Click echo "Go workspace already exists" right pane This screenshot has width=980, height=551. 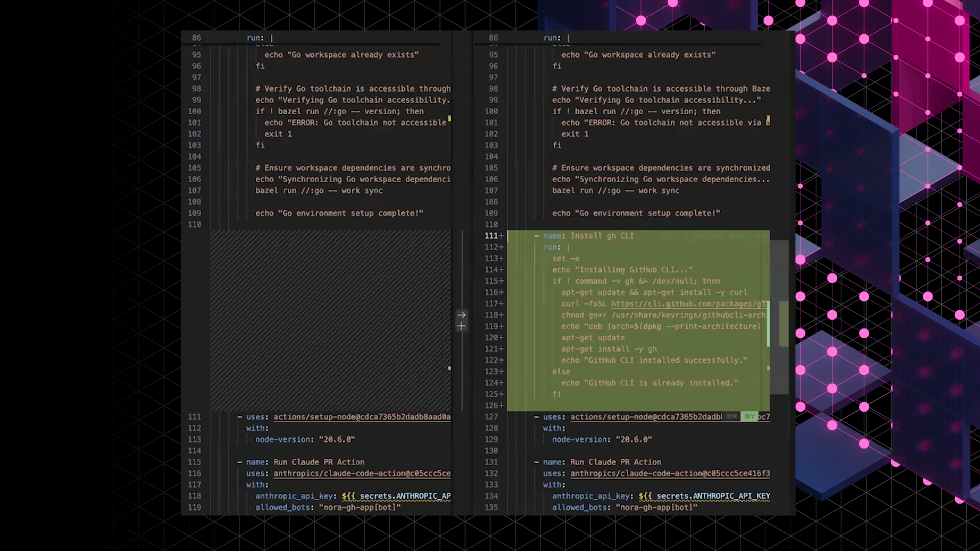[x=639, y=55]
